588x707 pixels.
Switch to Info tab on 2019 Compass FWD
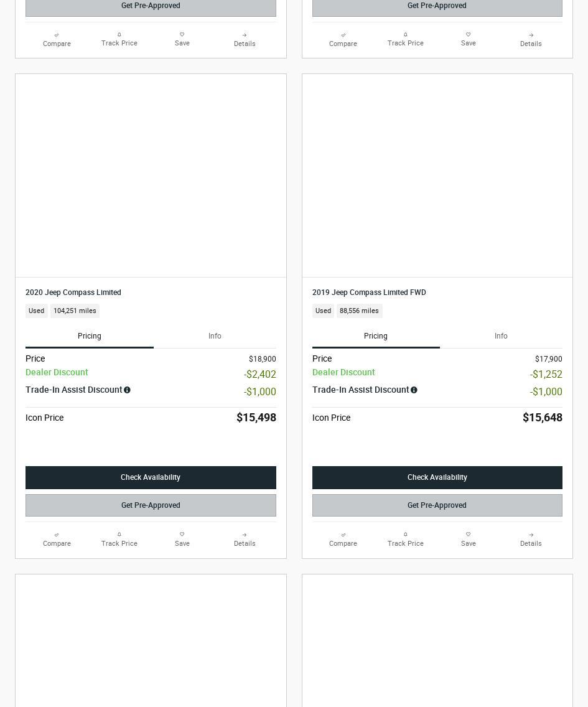click(x=501, y=336)
